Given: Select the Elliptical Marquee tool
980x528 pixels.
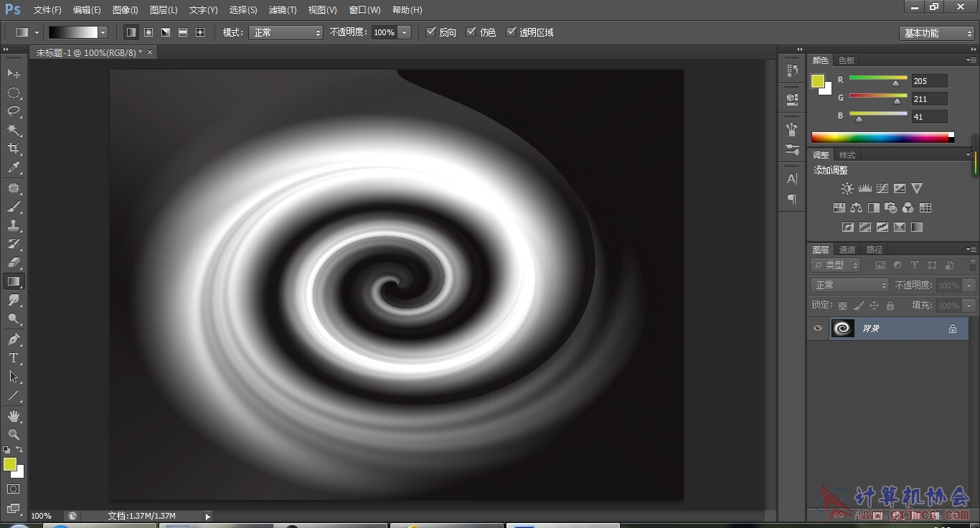Looking at the screenshot, I should click(14, 93).
